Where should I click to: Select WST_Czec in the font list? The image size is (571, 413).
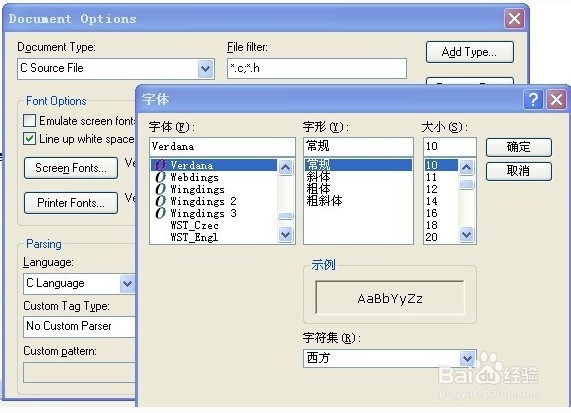click(x=214, y=225)
